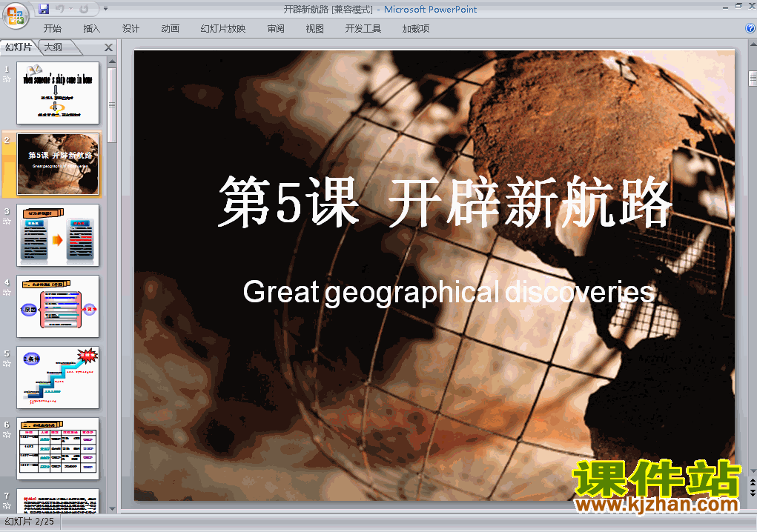Open the round Office button menu

(16, 16)
